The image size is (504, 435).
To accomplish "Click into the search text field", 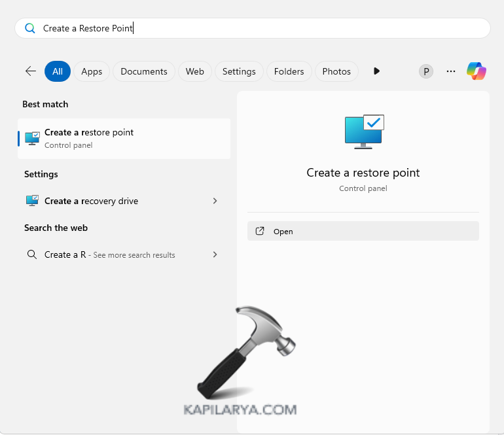I will pyautogui.click(x=262, y=28).
